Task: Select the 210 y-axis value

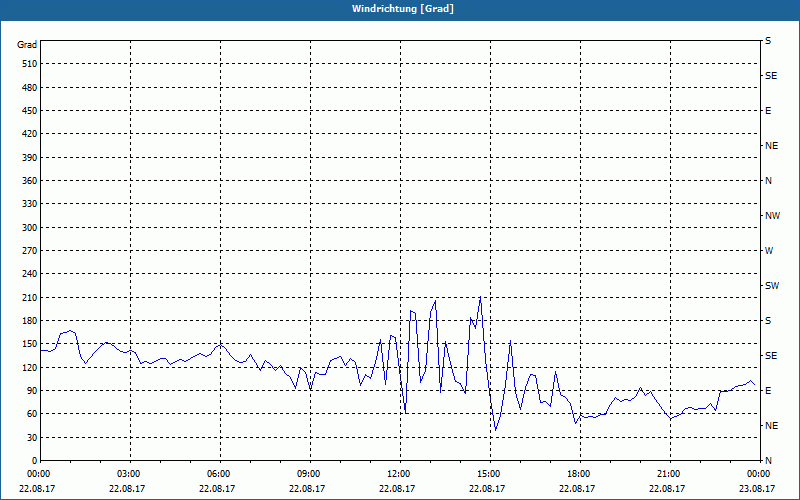Action: tap(30, 297)
